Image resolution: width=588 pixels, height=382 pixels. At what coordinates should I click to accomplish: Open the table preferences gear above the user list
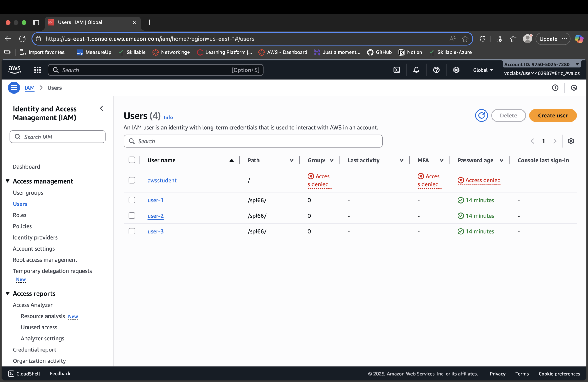click(571, 141)
